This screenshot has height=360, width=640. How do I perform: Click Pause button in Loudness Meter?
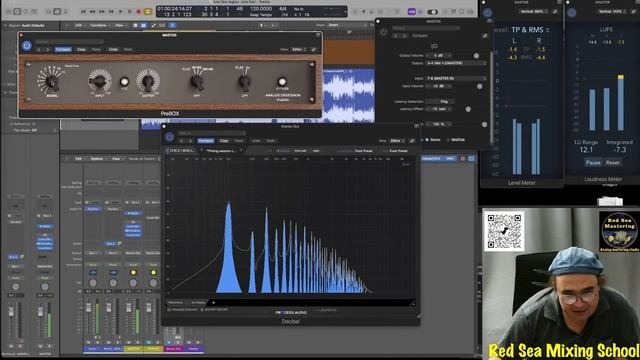593,162
